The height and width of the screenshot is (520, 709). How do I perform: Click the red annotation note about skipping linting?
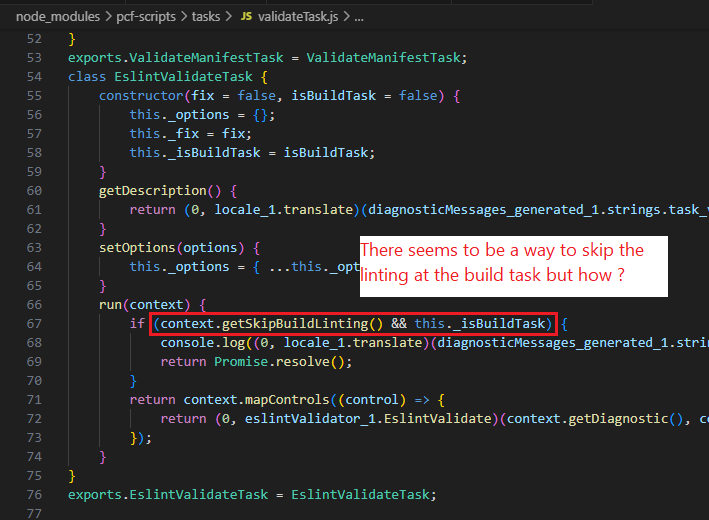coord(511,264)
